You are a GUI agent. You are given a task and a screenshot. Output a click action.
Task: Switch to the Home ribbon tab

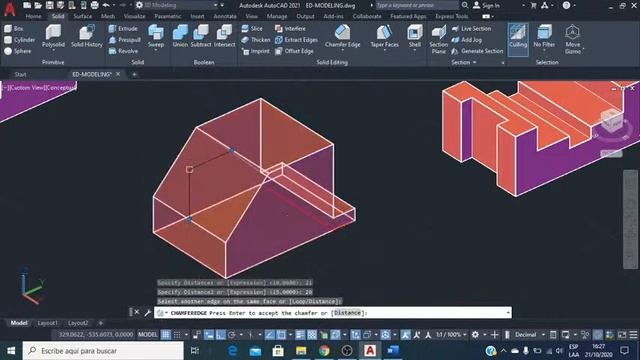tap(33, 16)
